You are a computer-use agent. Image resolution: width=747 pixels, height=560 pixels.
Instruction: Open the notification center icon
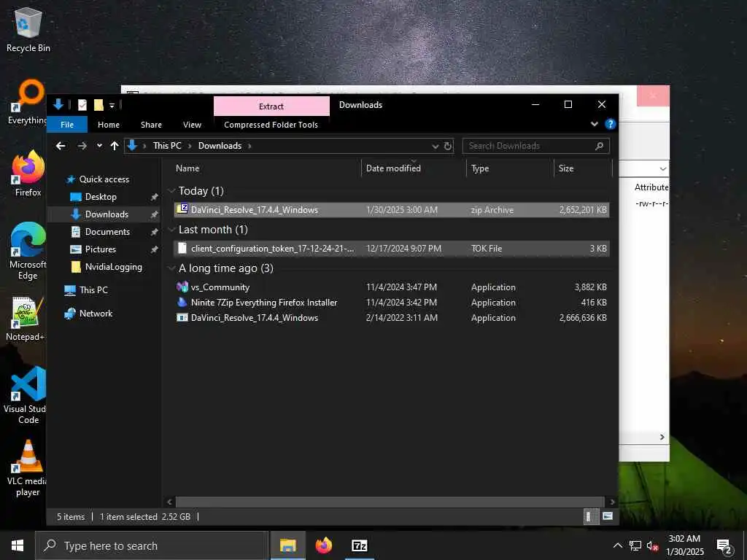tap(724, 546)
